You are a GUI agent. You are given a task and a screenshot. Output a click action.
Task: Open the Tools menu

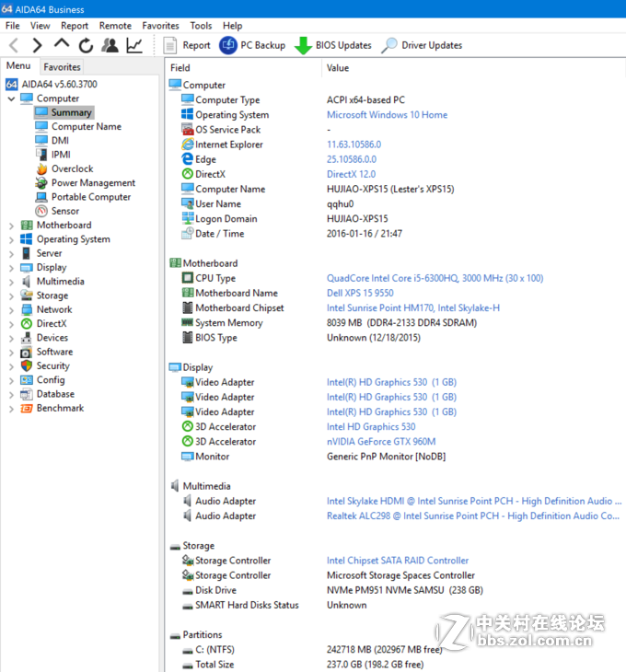click(x=201, y=26)
